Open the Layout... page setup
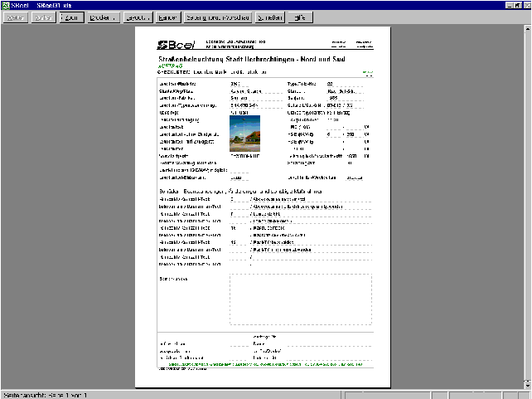 click(x=138, y=17)
